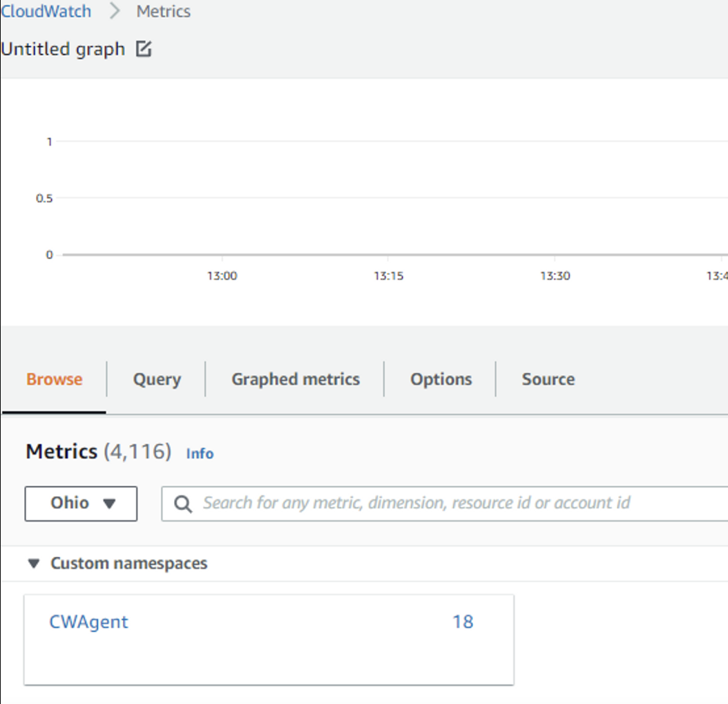
Task: Show the Source tab
Action: (548, 379)
